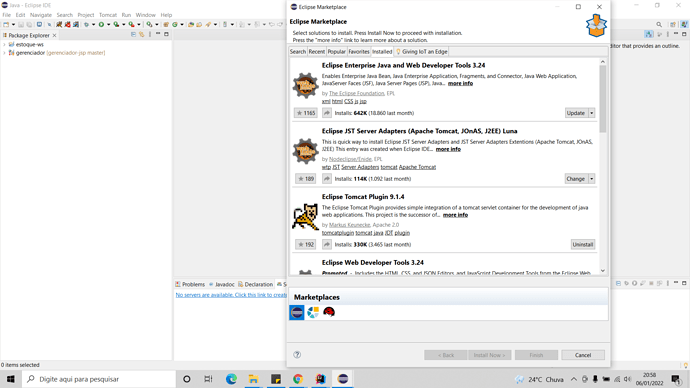The image size is (690, 388).
Task: Cancel the Marketplace dialog
Action: 583,355
